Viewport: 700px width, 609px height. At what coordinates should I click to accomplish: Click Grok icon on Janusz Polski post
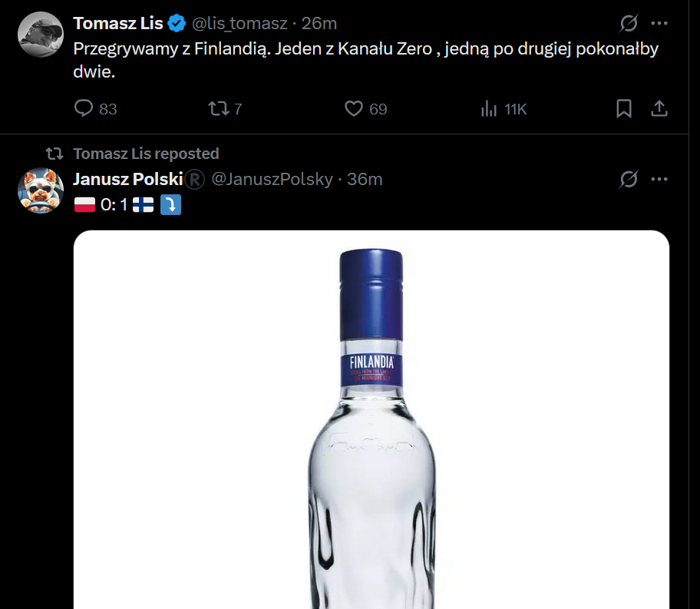(x=628, y=180)
